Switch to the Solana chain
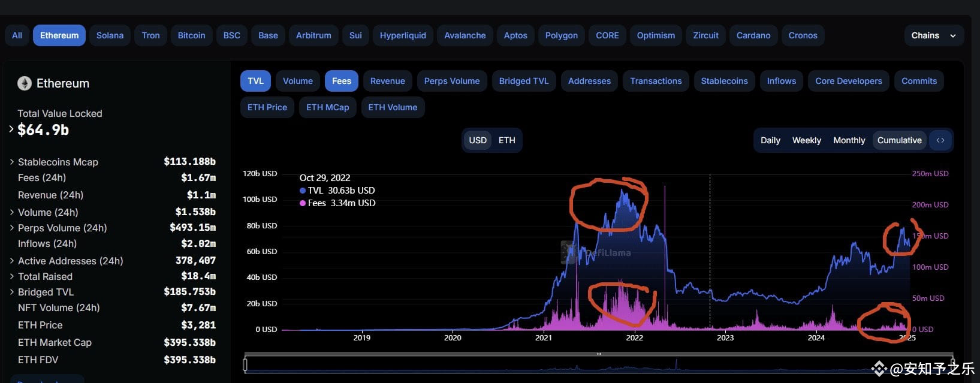 110,35
